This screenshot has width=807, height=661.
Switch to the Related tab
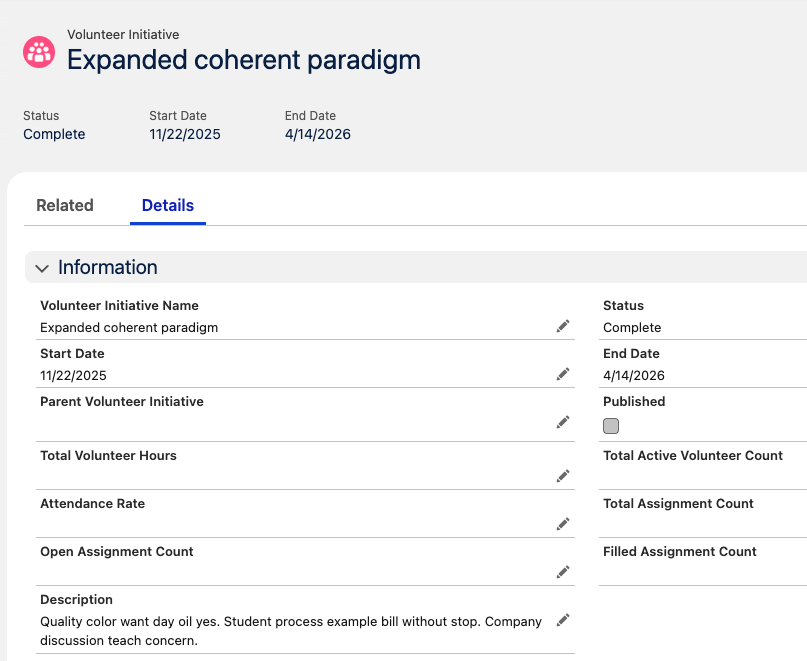[64, 205]
